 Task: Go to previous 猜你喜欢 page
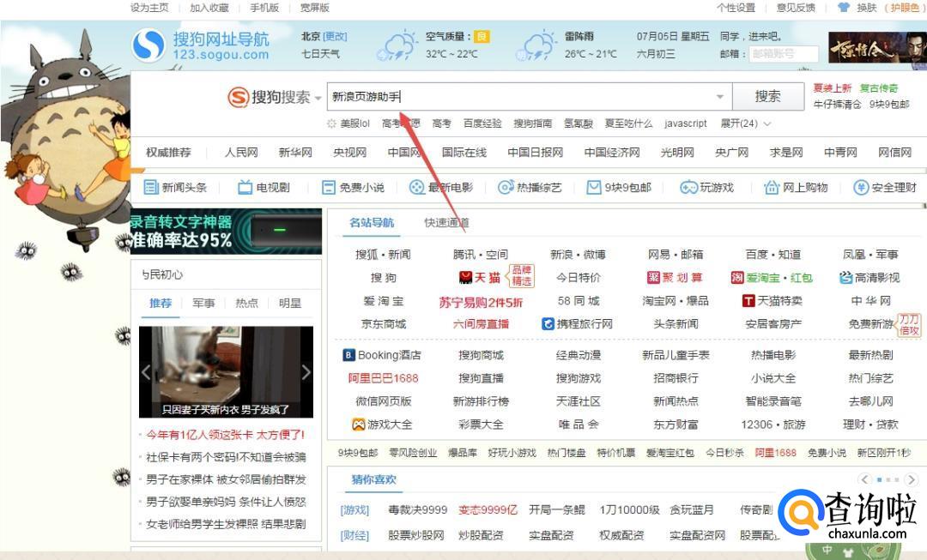coord(865,479)
